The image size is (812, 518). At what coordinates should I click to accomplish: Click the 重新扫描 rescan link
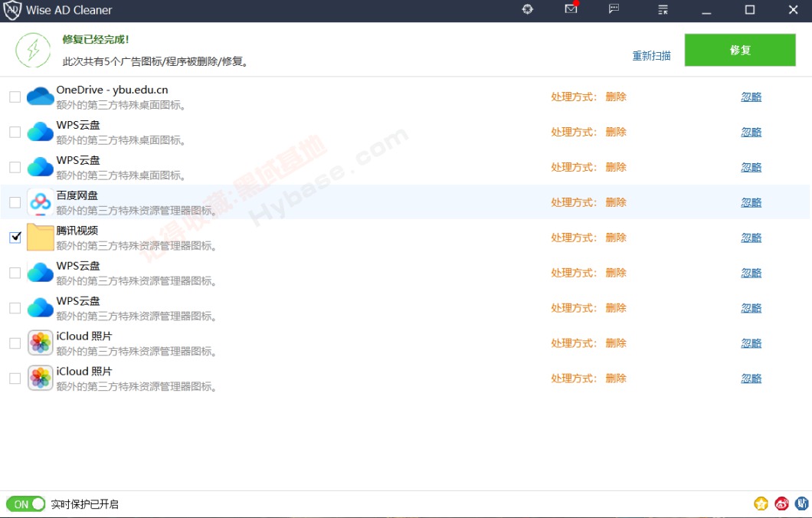pyautogui.click(x=651, y=55)
